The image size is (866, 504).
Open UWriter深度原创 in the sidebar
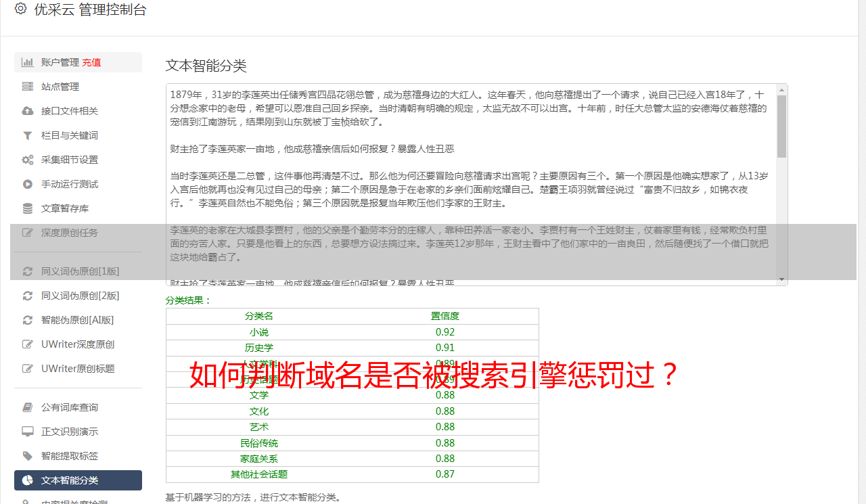(78, 344)
